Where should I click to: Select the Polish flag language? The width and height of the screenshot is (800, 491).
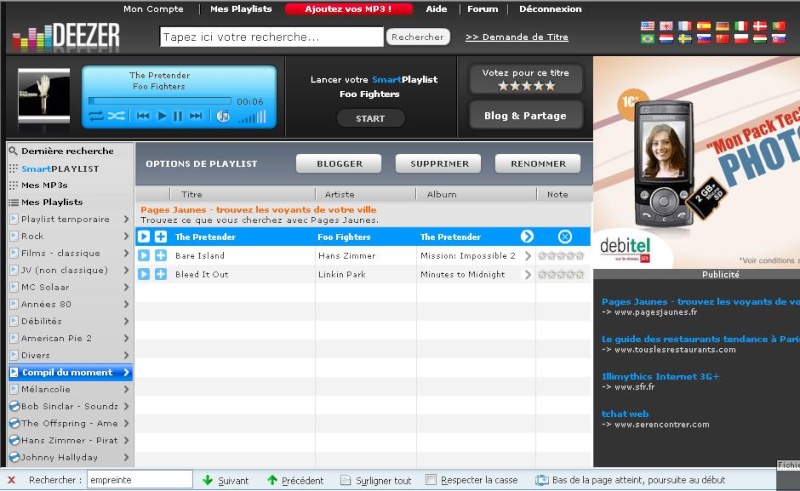(x=740, y=39)
